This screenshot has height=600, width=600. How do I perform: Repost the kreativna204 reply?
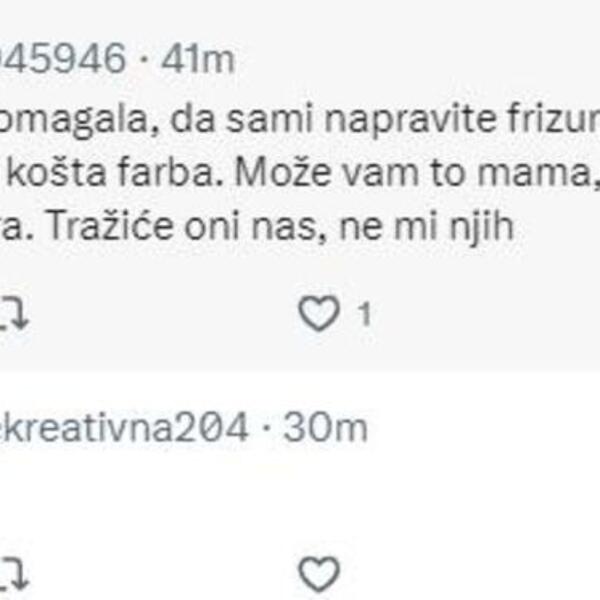[12, 574]
